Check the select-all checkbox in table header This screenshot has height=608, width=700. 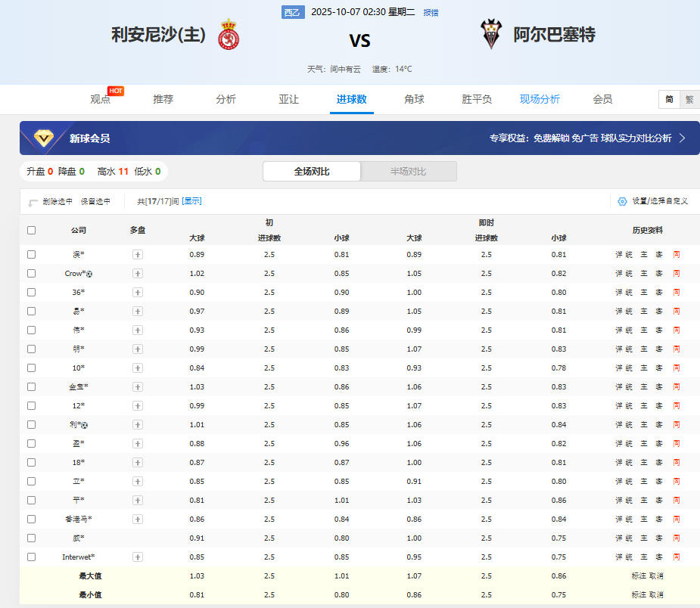31,230
